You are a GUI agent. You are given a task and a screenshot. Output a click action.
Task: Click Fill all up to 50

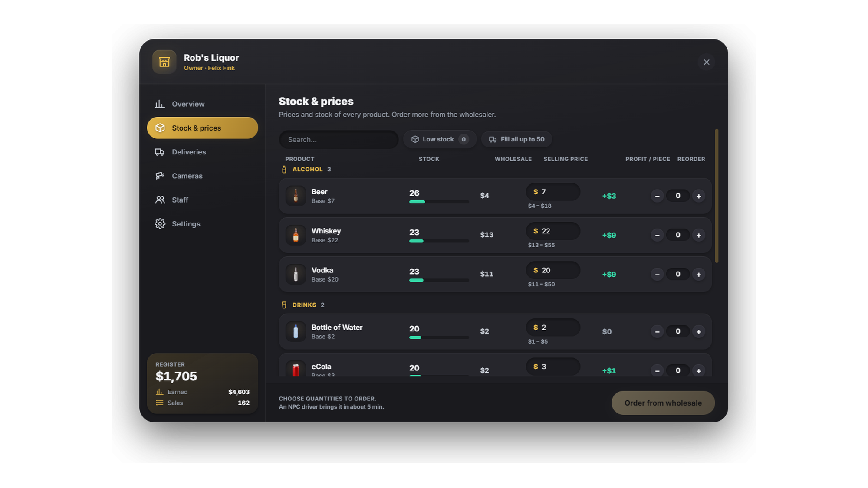pos(516,139)
